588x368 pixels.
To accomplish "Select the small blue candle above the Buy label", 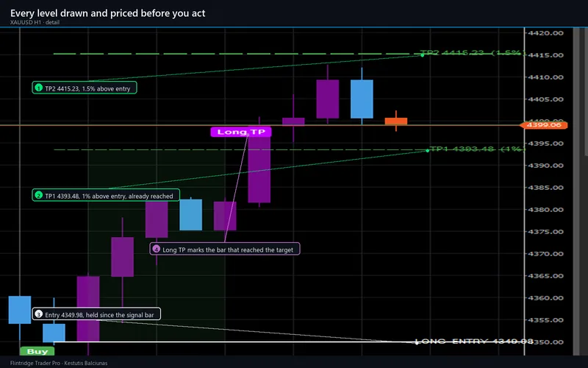I will click(54, 333).
